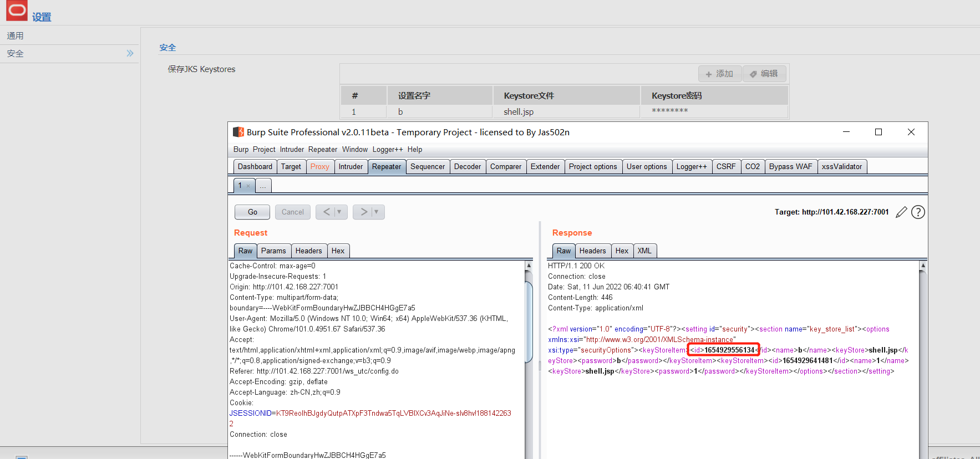Open the back history dropdown arrow

coord(339,212)
